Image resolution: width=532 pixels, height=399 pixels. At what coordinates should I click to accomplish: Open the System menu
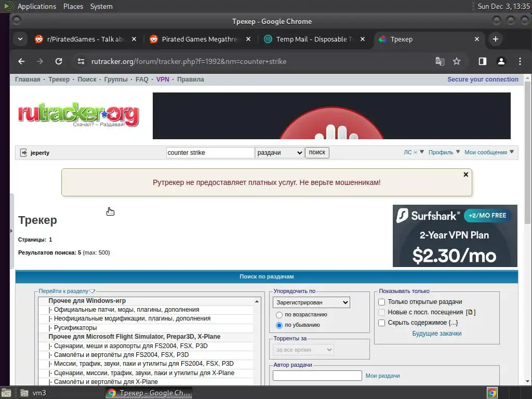click(101, 6)
